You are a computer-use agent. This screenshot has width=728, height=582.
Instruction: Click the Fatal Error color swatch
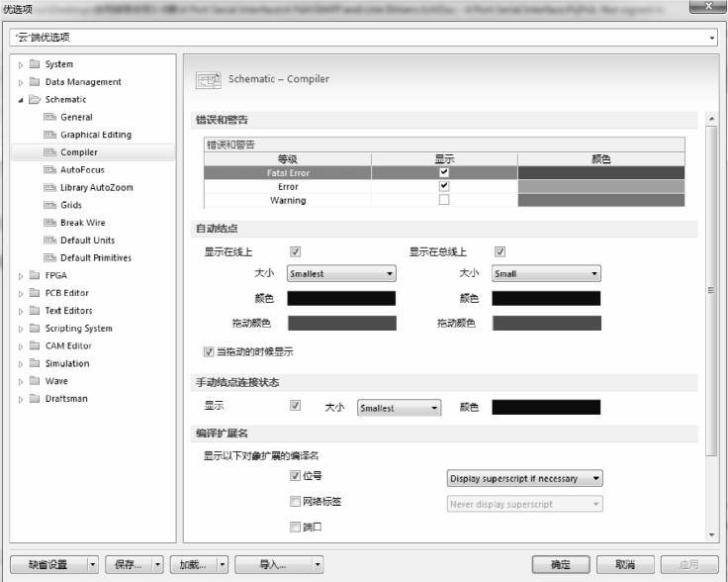(601, 173)
